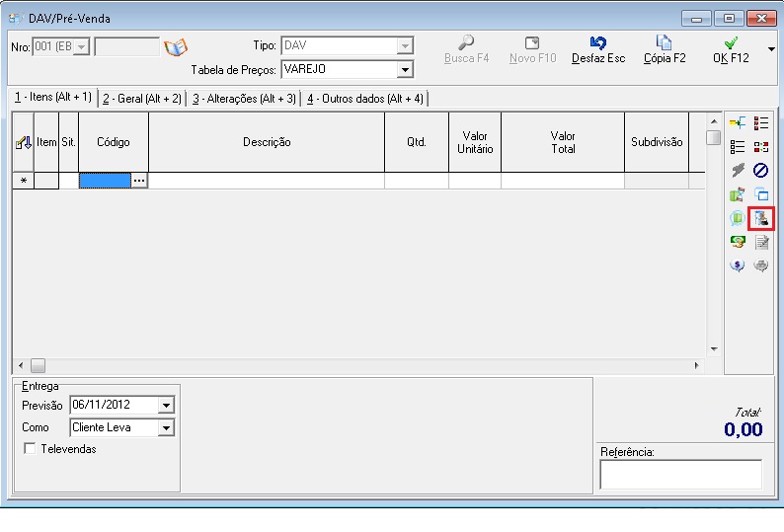Click the vertical scrollbar thumb of grid
784x532 pixels.
tap(714, 137)
